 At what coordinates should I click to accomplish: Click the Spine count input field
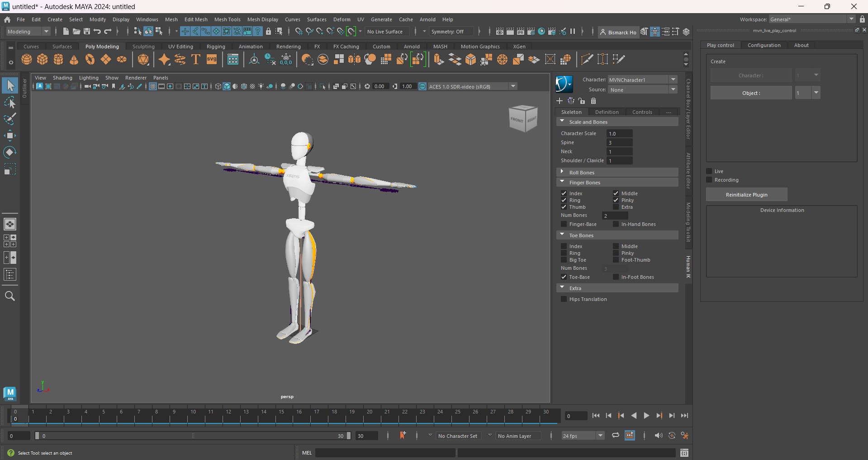pos(619,143)
